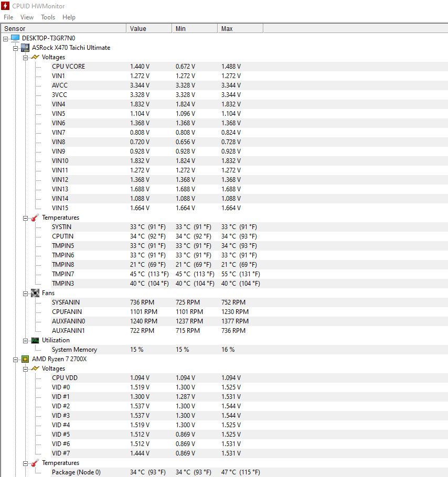
Task: Collapse the AMD Ryzen 7 2700X node
Action: pos(15,359)
